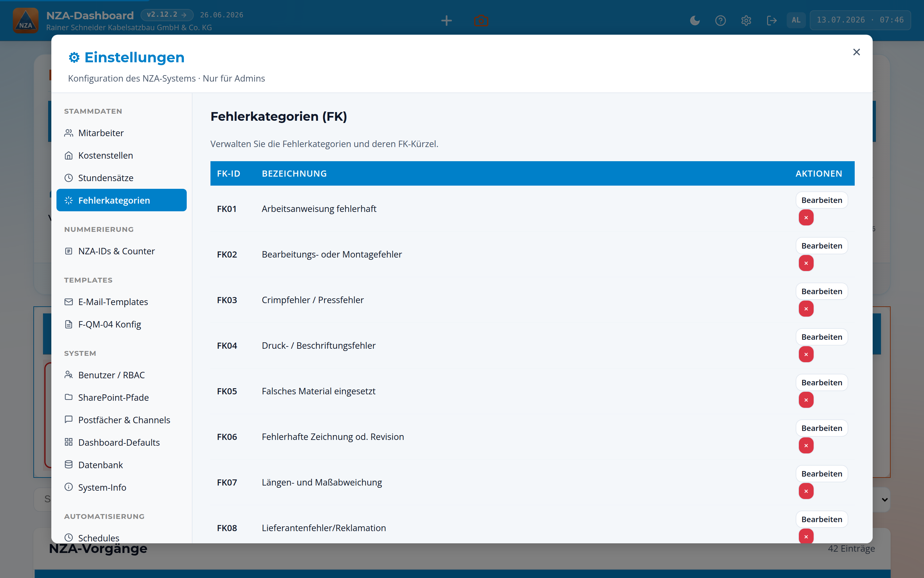This screenshot has height=578, width=924.
Task: Click the SharePoint-Pfade folder icon
Action: coord(69,397)
